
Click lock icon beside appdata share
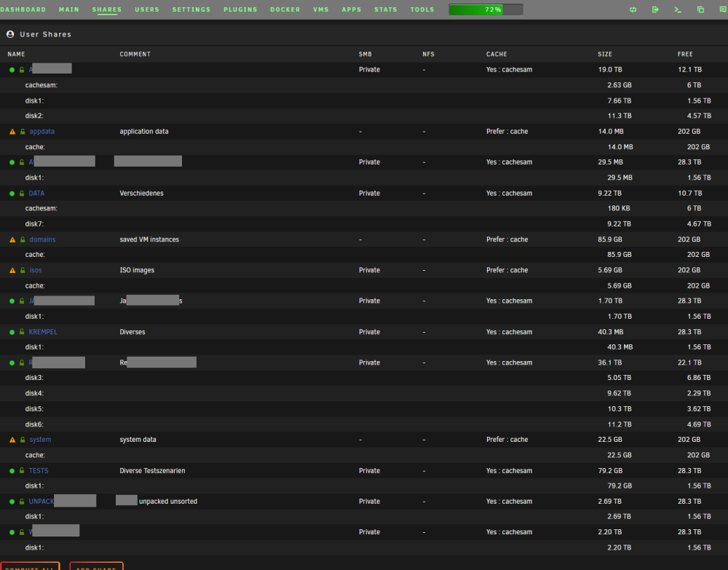pos(23,132)
